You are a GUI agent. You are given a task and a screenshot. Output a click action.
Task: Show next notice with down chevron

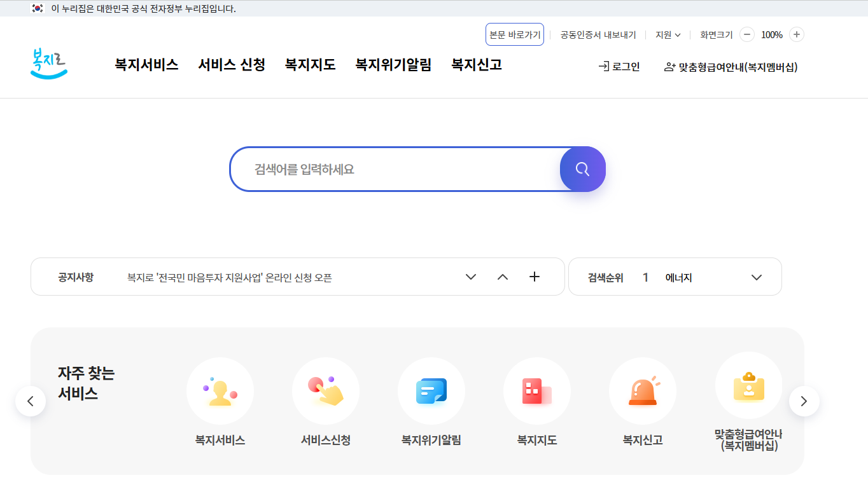pyautogui.click(x=471, y=277)
